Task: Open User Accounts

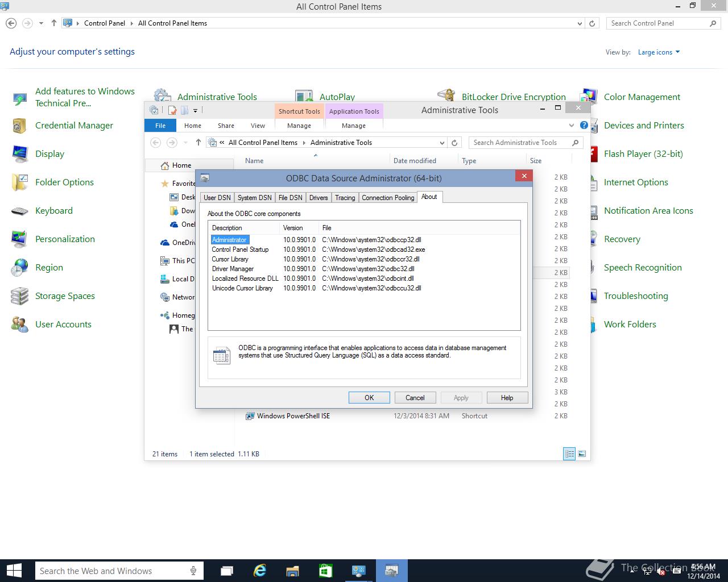Action: point(63,325)
